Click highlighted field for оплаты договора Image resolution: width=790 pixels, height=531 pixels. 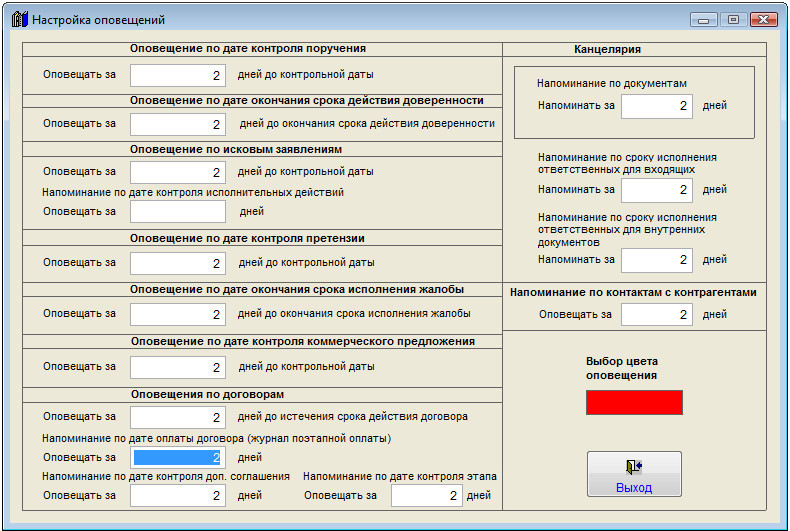coord(178,457)
